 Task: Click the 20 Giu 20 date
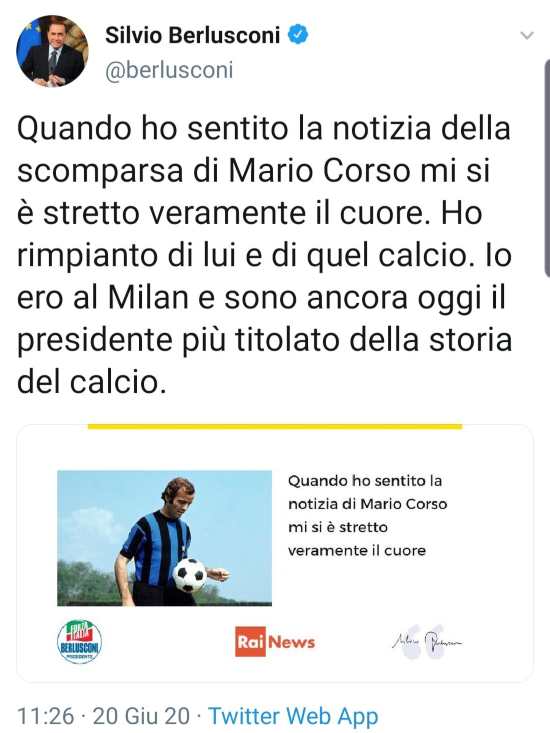pos(141,716)
